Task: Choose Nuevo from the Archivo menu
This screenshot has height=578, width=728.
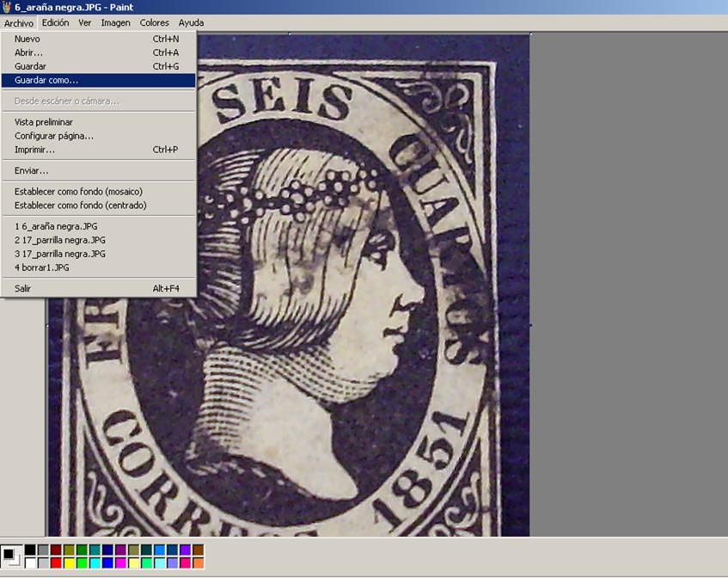Action: tap(99, 39)
